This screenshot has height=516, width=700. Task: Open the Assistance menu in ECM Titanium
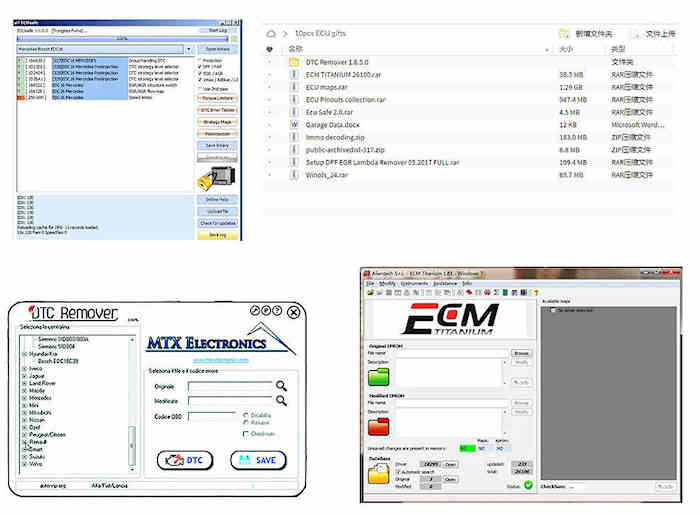(x=446, y=283)
